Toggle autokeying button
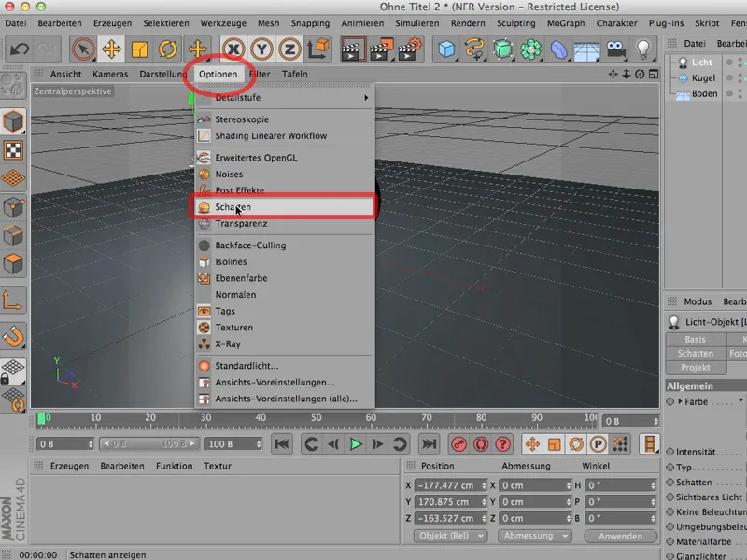This screenshot has height=560, width=747. click(x=481, y=444)
